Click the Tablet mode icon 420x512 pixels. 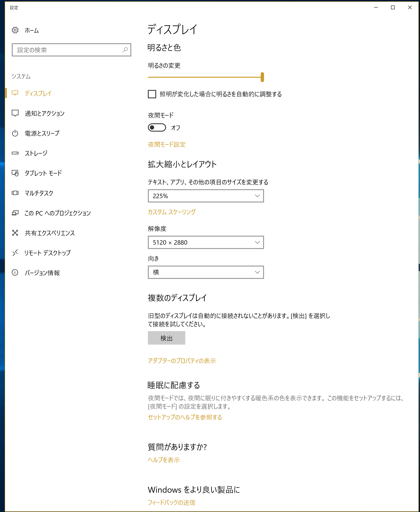pos(15,173)
